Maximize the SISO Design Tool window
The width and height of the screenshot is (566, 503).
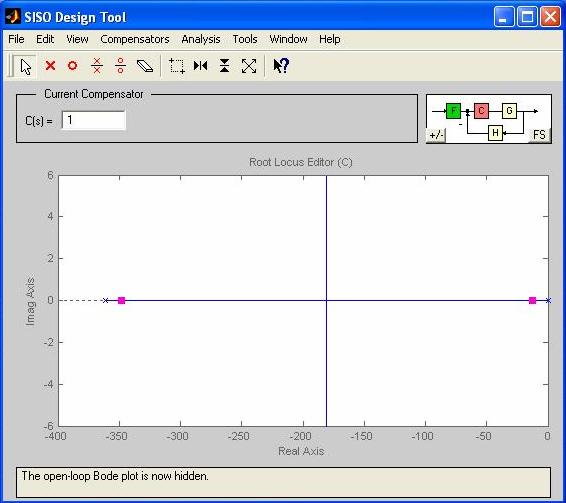[x=527, y=17]
